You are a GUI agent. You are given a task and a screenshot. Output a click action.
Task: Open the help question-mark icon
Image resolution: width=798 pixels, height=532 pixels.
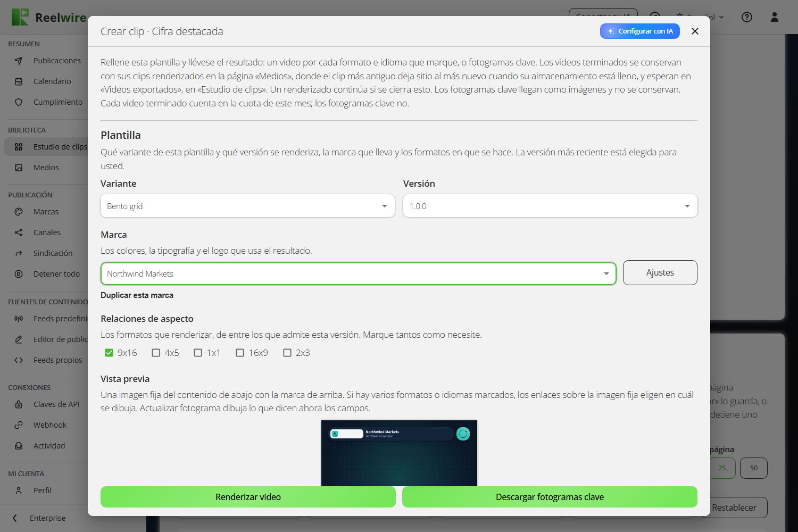[x=747, y=17]
